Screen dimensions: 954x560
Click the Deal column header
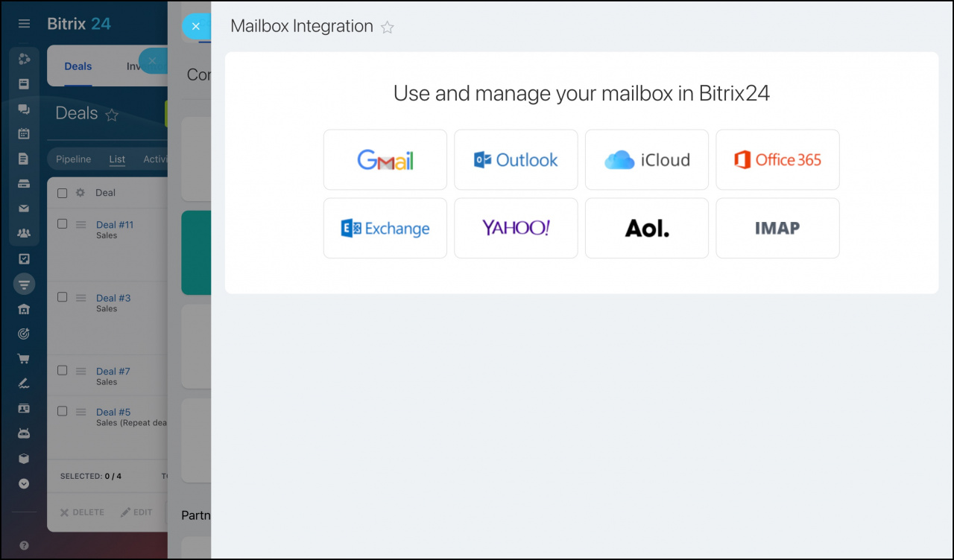[105, 193]
